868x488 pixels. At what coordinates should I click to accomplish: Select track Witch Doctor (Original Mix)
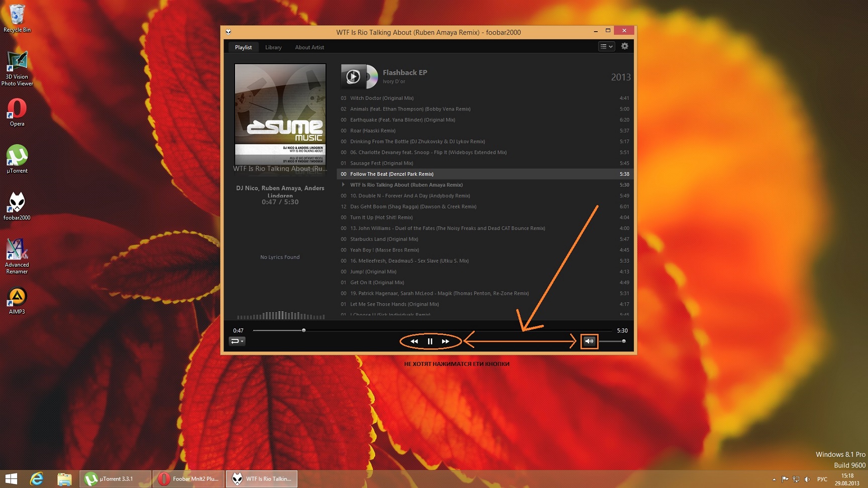click(486, 98)
